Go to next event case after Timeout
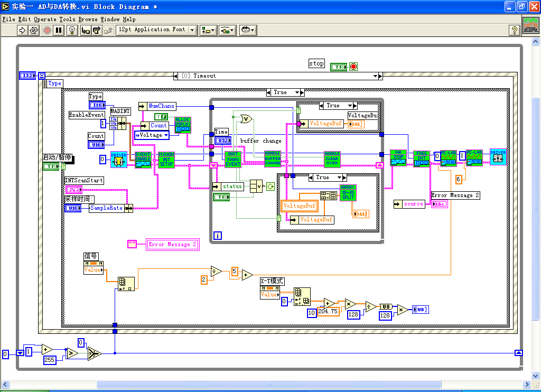 [378, 76]
